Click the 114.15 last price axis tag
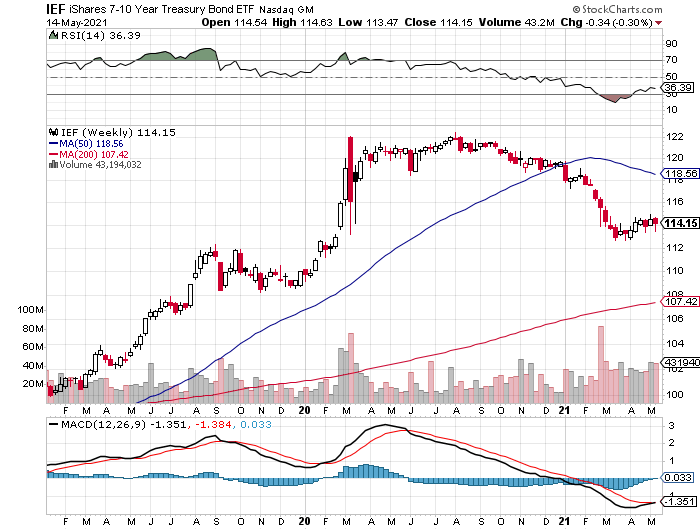The image size is (700, 530). click(x=681, y=223)
